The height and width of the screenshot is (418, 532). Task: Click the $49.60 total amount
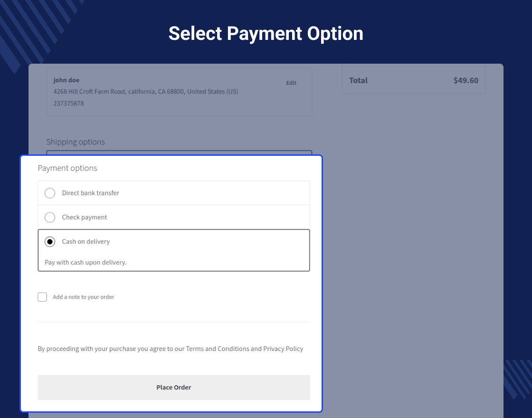(x=465, y=80)
